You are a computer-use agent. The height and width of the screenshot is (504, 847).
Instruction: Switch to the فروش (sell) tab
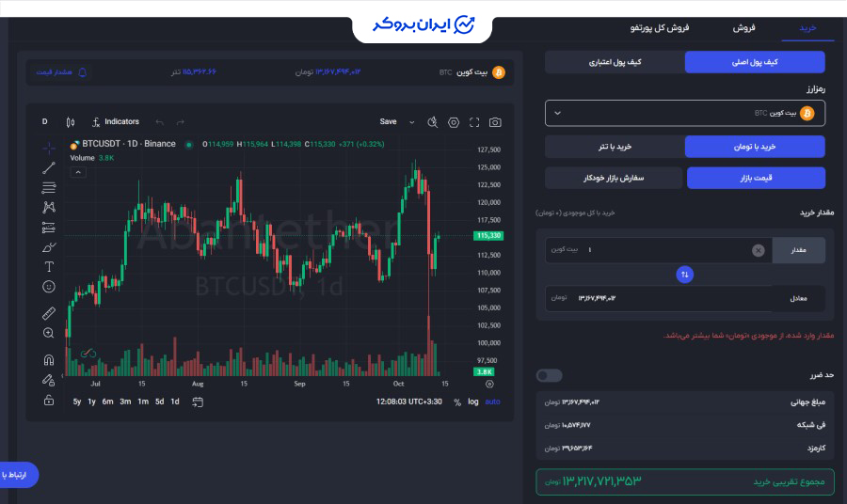[744, 28]
